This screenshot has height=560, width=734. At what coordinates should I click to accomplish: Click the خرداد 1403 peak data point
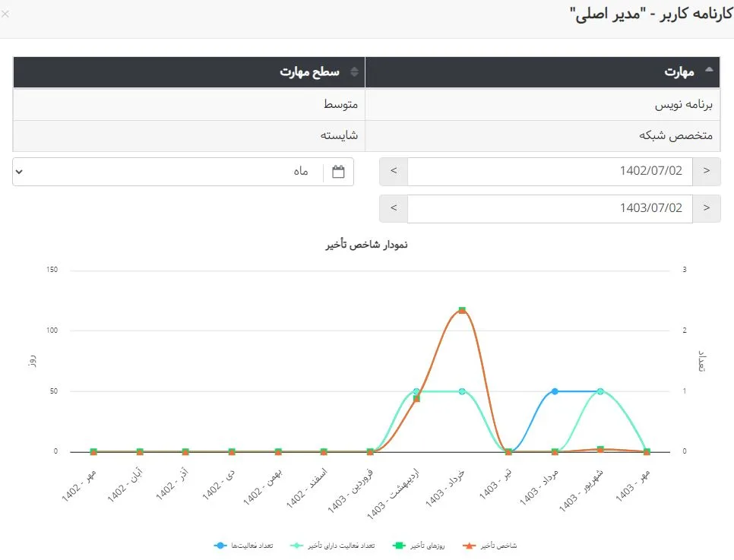[x=462, y=311]
